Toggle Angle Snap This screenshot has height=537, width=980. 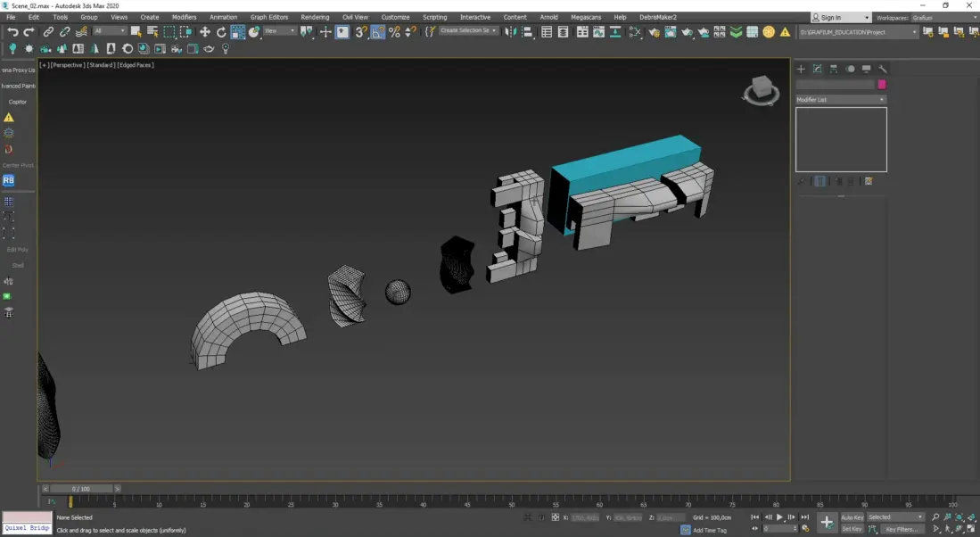(x=377, y=32)
